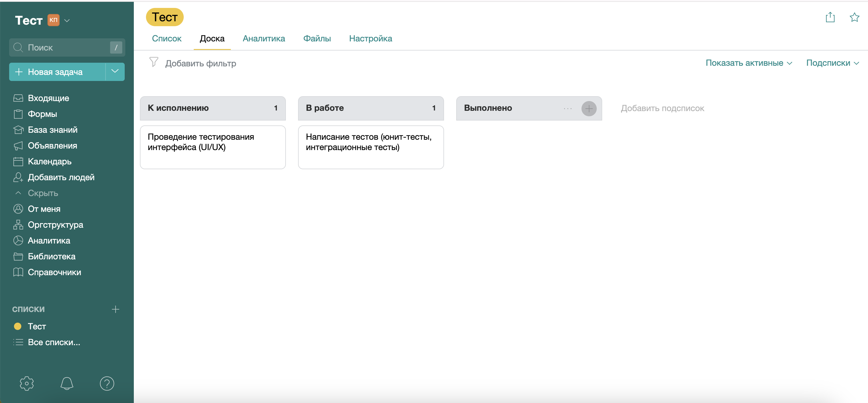The height and width of the screenshot is (403, 868).
Task: Open three-dots menu in Выполнено column
Action: pos(568,109)
